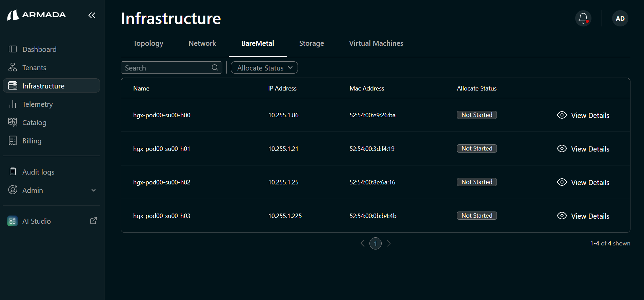Click Not Started badge for h00 row
Viewport: 644px width, 300px height.
tap(477, 115)
